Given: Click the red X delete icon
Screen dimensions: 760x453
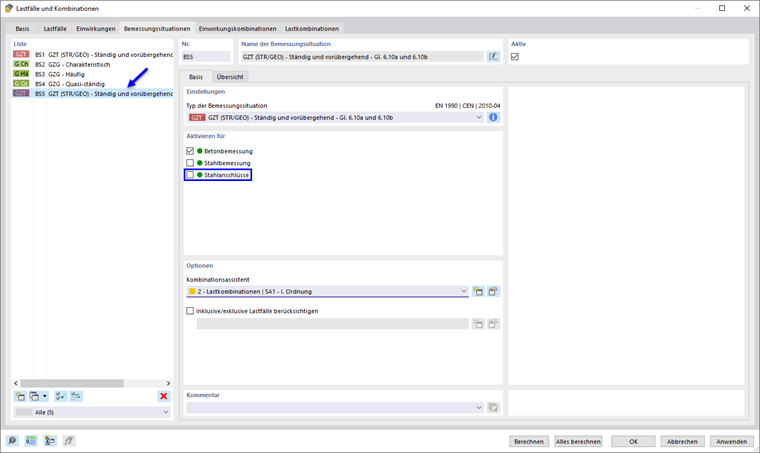Looking at the screenshot, I should point(164,396).
